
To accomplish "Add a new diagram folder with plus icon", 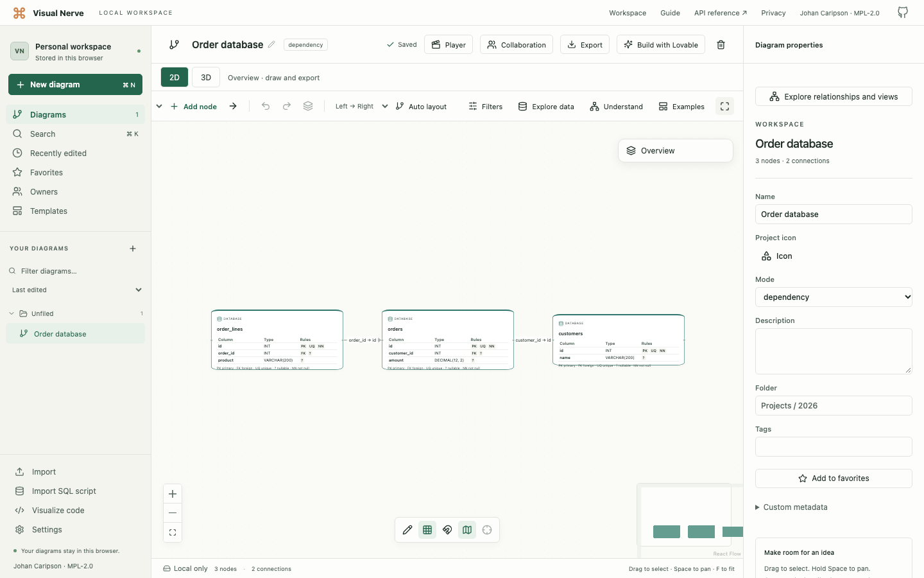I will (x=133, y=249).
